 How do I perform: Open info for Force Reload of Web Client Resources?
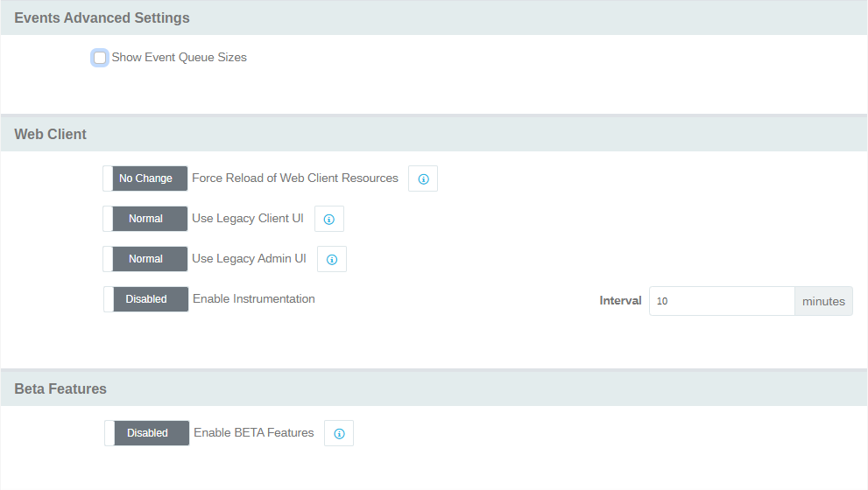[x=423, y=178]
